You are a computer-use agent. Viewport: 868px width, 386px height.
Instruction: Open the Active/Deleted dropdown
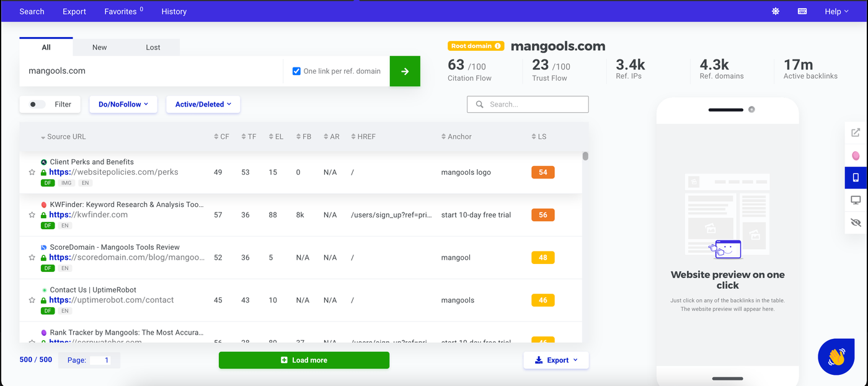pos(203,104)
